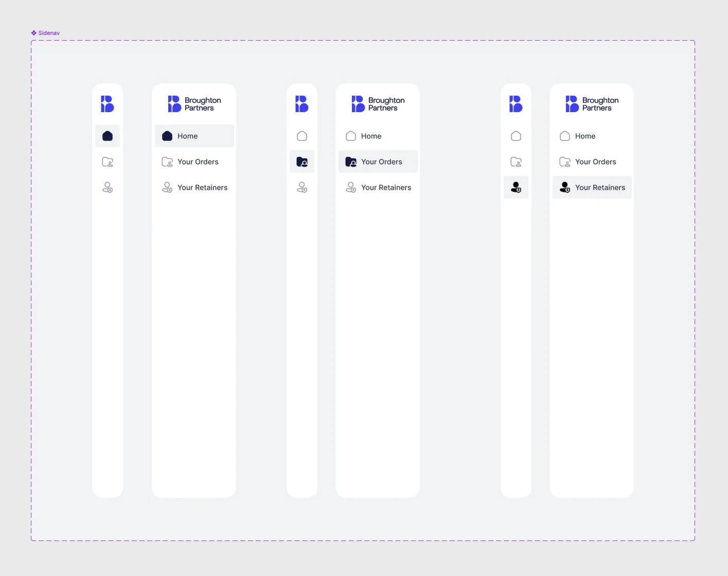
Task: Click filled Orders folder icon in collapsed sidenav
Action: coord(302,161)
